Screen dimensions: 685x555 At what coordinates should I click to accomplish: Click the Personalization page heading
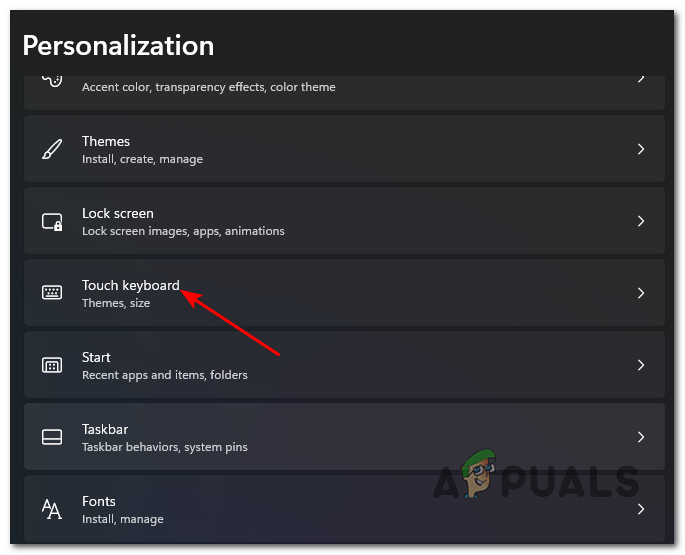118,45
